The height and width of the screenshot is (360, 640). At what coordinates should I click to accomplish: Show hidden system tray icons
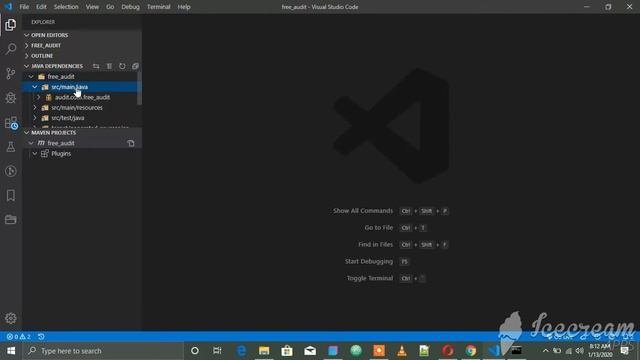pyautogui.click(x=546, y=351)
